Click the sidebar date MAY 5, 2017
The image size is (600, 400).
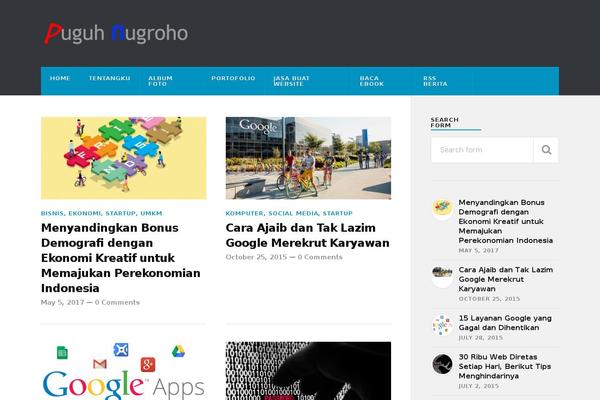click(478, 250)
